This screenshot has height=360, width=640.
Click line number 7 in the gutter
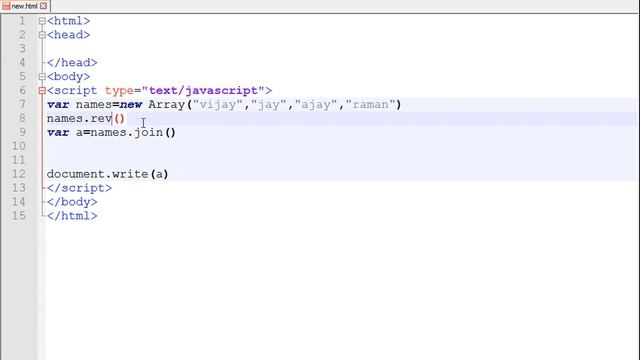pos(22,104)
